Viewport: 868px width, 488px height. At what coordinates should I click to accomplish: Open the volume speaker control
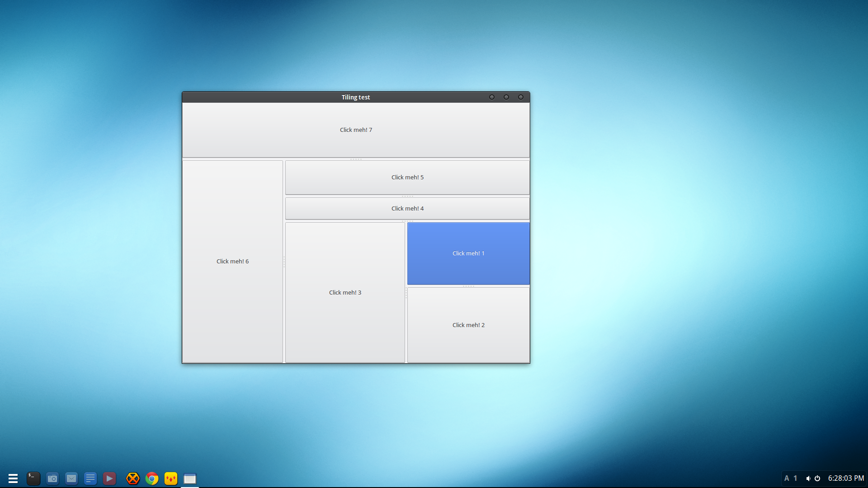pos(808,478)
